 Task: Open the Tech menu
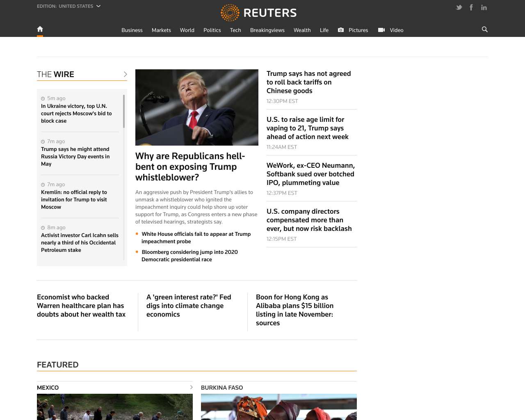pyautogui.click(x=235, y=30)
